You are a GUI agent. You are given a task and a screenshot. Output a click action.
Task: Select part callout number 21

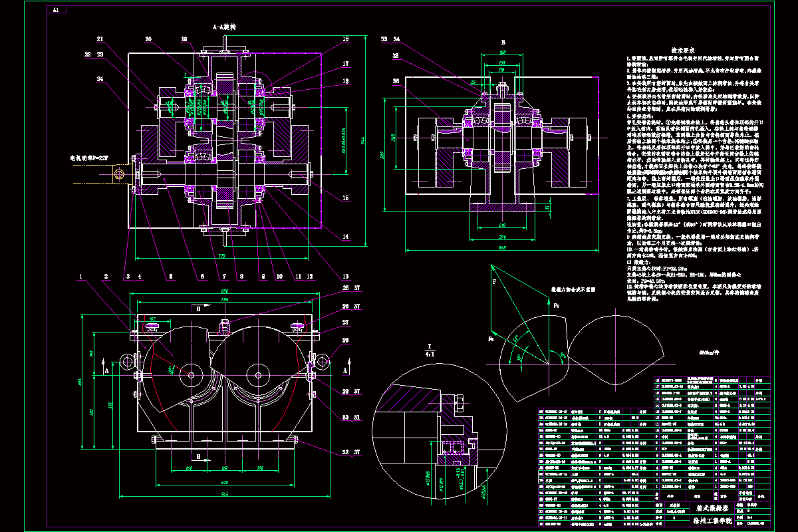tap(101, 38)
